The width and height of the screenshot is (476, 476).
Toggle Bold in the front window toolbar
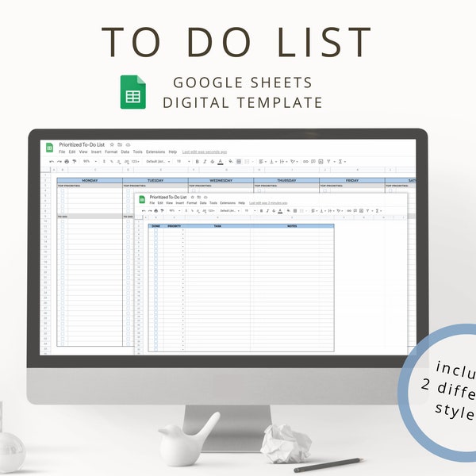pyautogui.click(x=261, y=211)
